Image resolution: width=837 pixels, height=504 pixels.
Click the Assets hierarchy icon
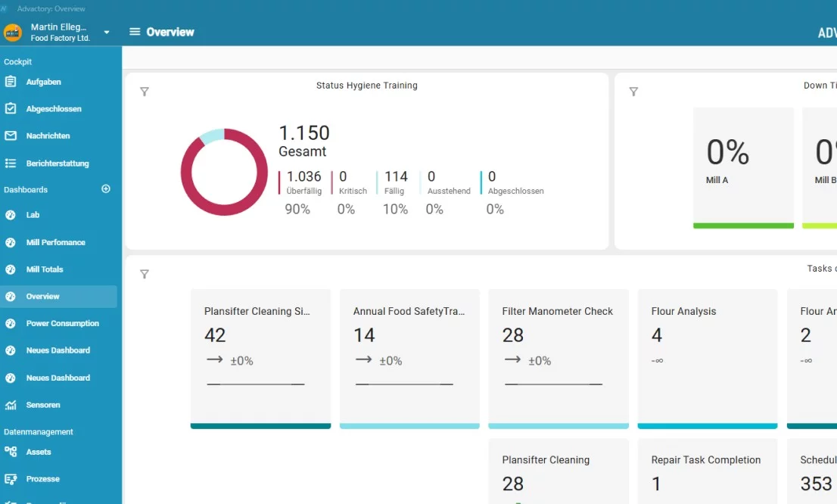(10, 452)
